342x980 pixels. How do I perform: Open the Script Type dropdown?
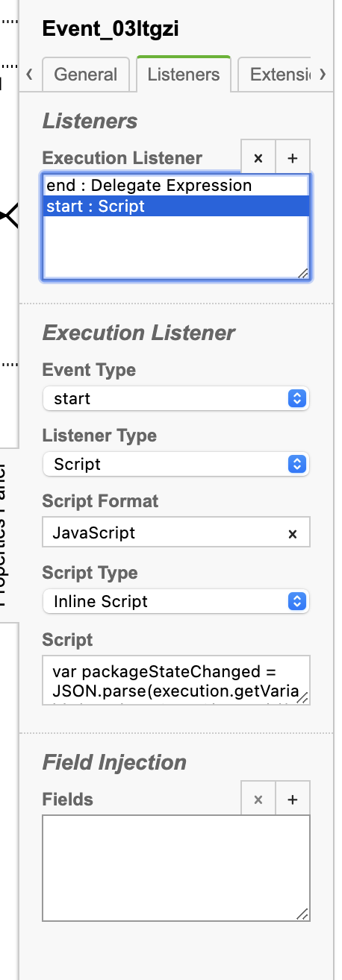[176, 601]
